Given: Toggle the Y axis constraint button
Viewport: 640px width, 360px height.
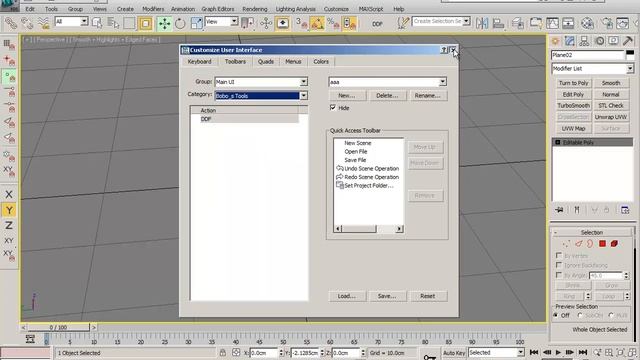Looking at the screenshot, I should click(9, 210).
